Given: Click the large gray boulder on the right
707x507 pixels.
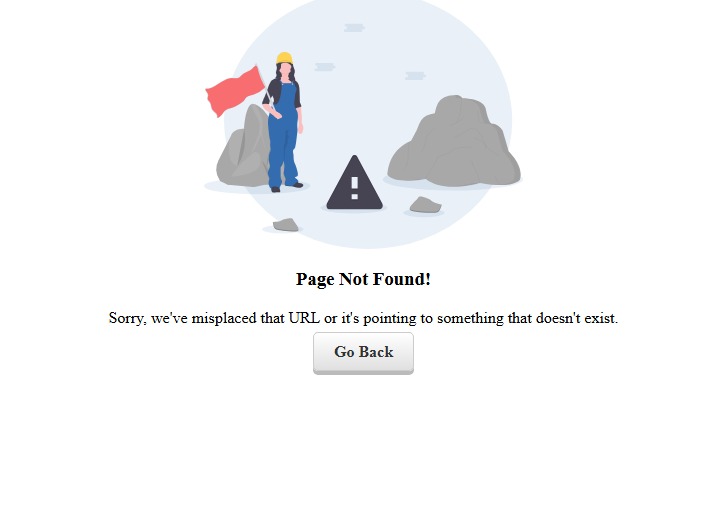Looking at the screenshot, I should pyautogui.click(x=454, y=141).
